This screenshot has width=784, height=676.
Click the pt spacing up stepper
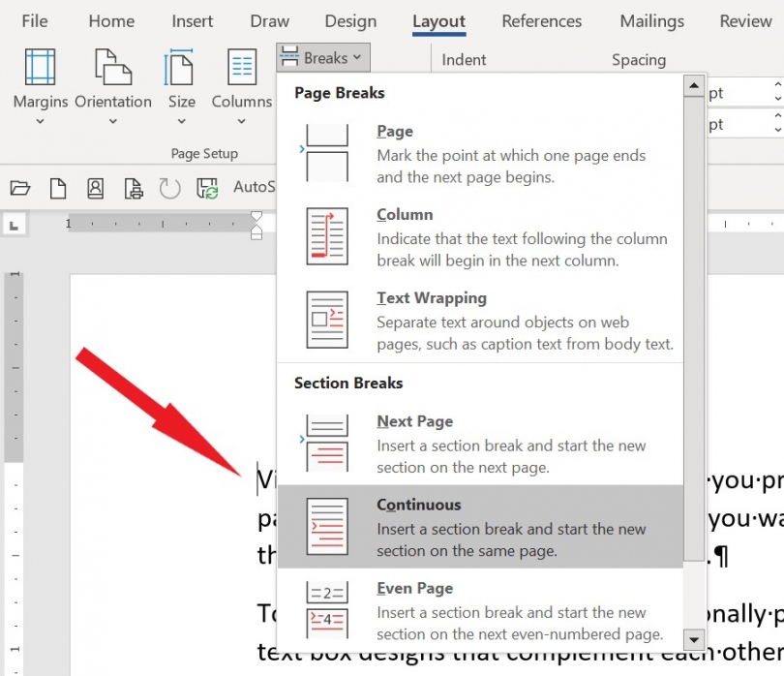click(775, 86)
